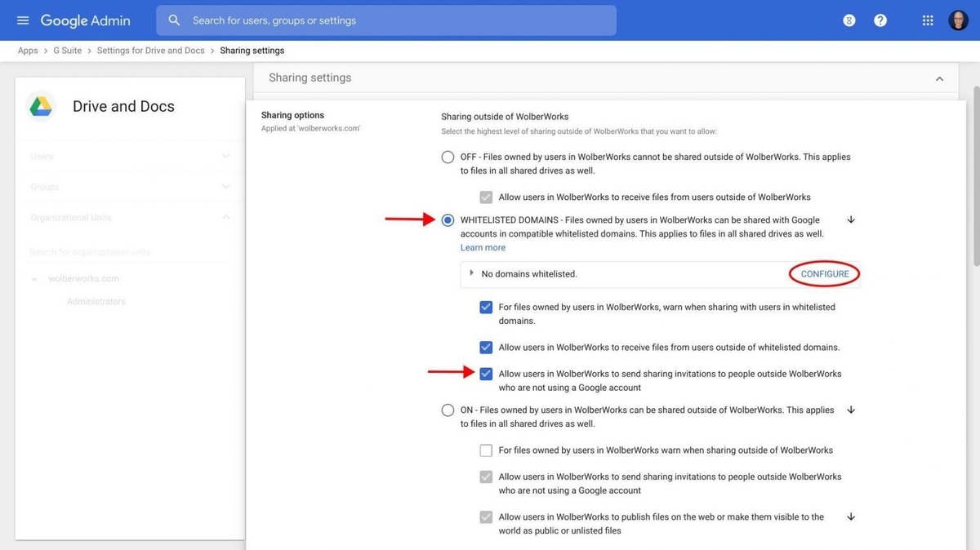Click the Google Drive triangle logo
This screenshot has height=550, width=980.
[39, 105]
